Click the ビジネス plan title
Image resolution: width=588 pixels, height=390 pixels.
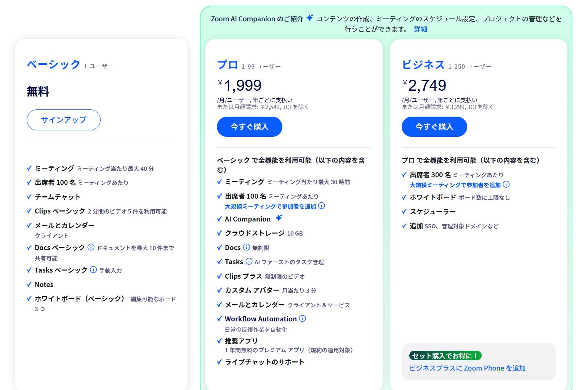coord(423,64)
